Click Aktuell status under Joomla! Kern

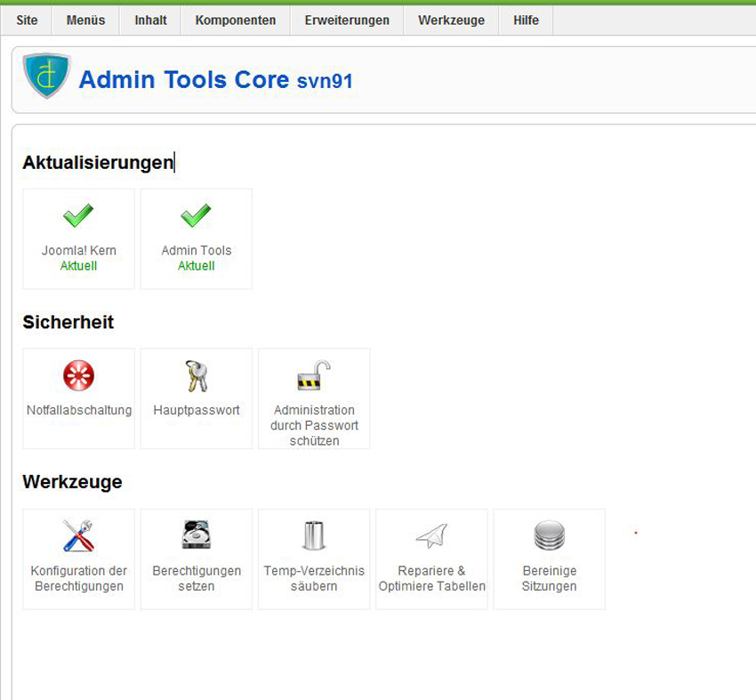78,266
